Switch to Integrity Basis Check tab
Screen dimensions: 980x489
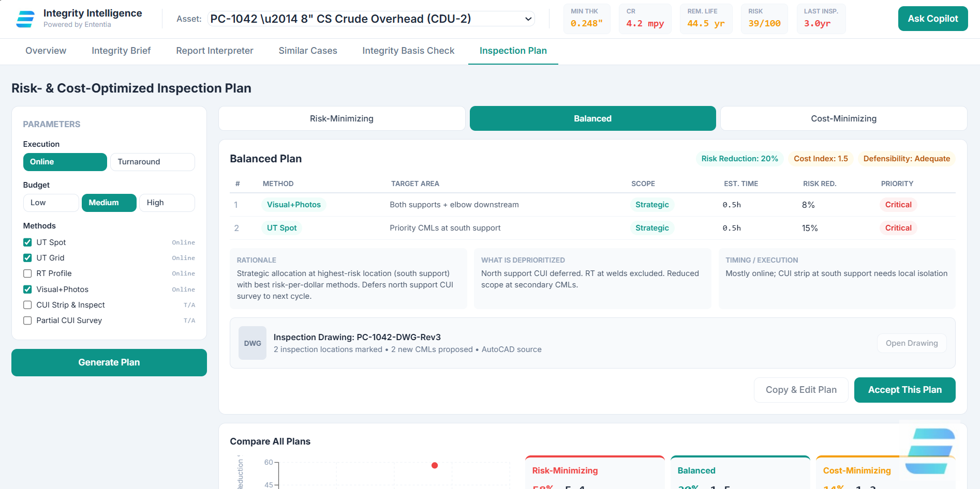(408, 51)
